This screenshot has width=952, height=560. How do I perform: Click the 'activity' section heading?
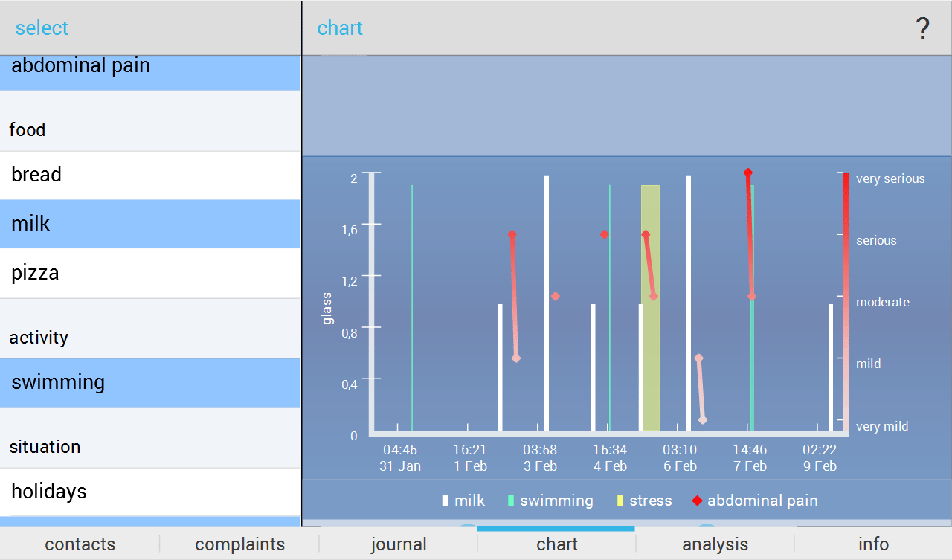[x=39, y=338]
